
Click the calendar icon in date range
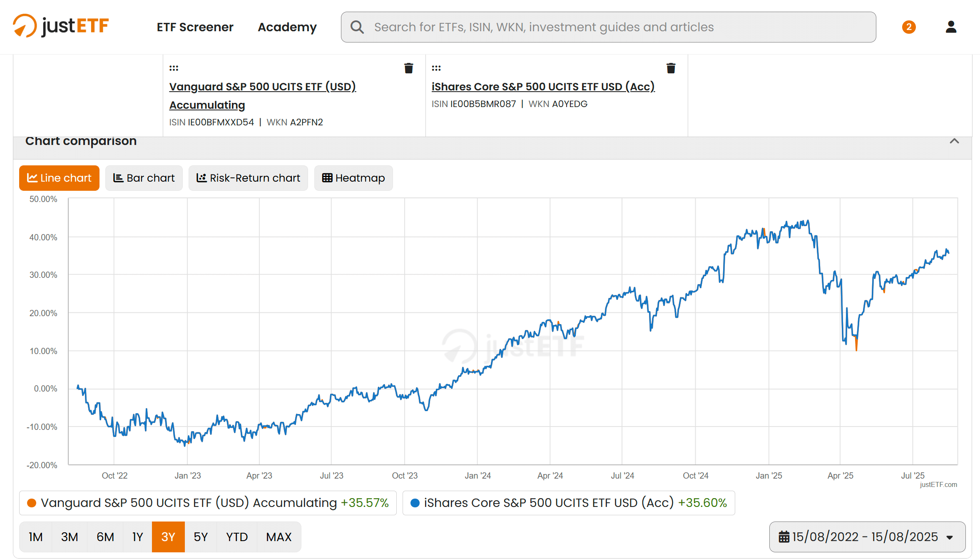click(784, 537)
